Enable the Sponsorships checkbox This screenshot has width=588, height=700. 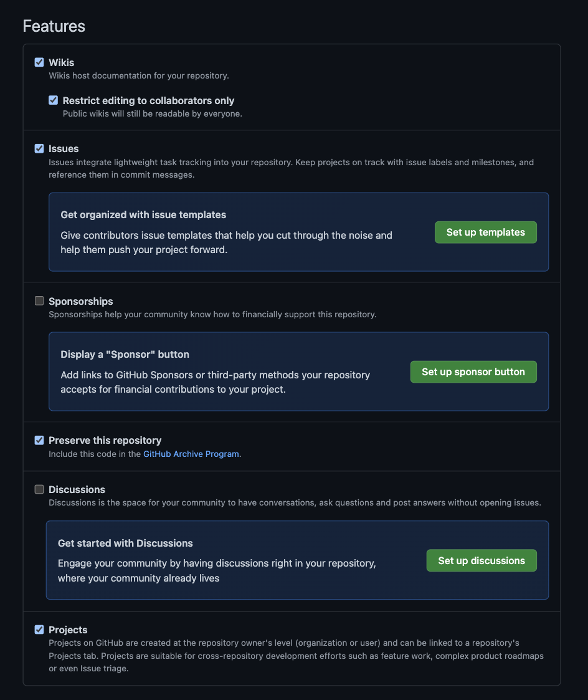point(39,301)
